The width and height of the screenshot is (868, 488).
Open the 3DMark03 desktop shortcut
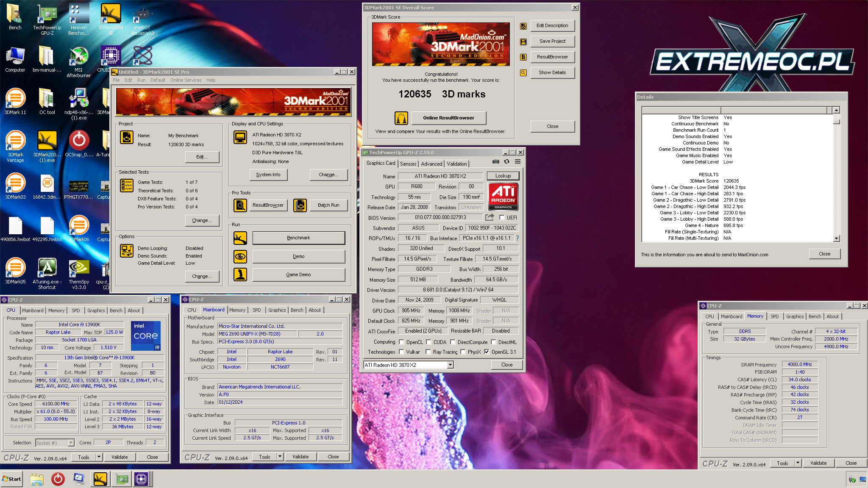click(15, 186)
